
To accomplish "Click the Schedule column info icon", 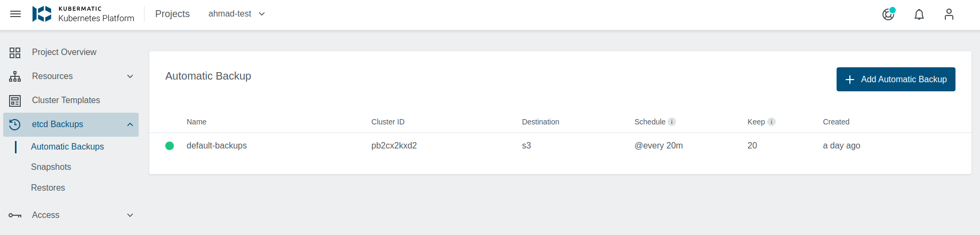I will 672,122.
